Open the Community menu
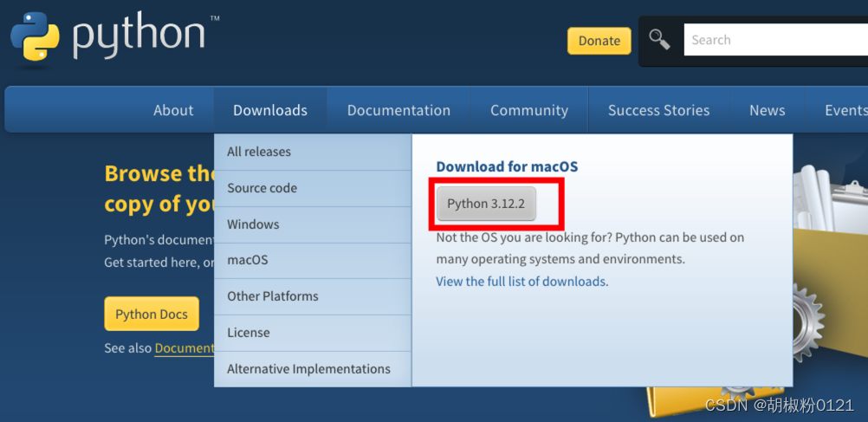 point(529,110)
